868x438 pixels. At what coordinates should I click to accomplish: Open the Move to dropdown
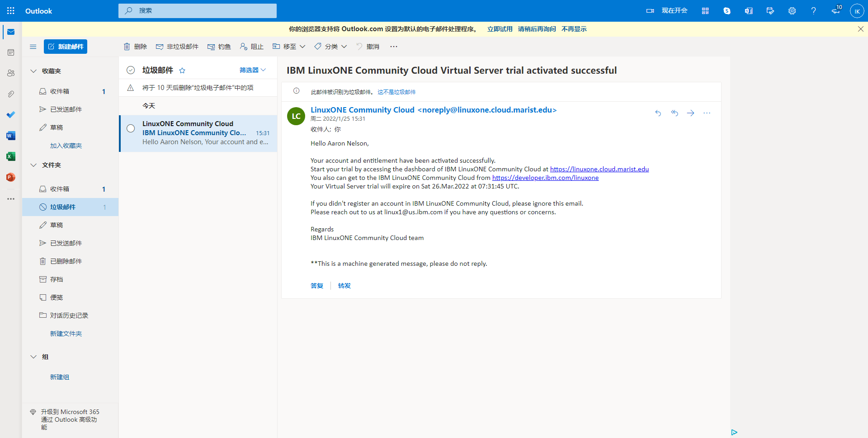[x=289, y=47]
